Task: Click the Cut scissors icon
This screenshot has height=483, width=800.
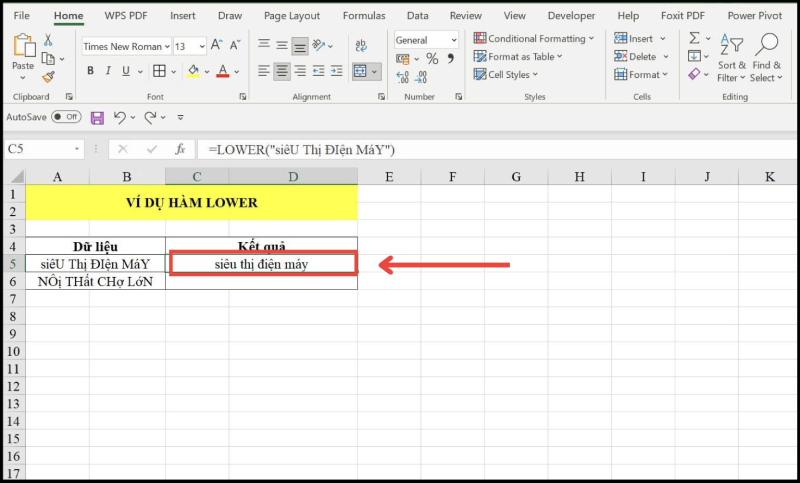Action: click(x=48, y=40)
